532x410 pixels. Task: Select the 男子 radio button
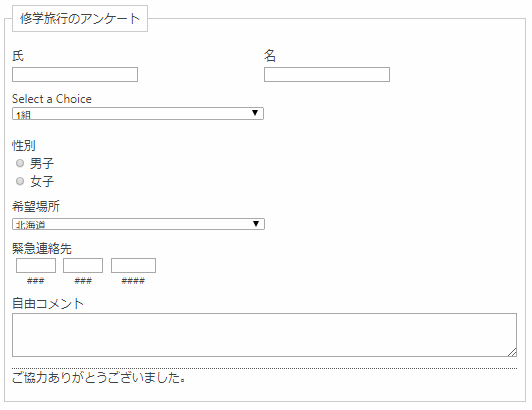pos(20,163)
